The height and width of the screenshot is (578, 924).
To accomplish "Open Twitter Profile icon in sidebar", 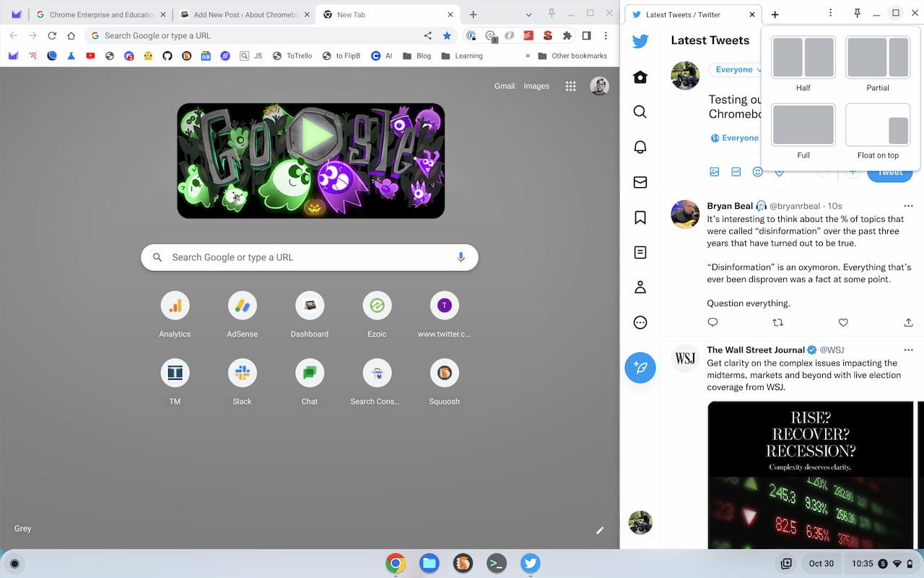I will click(640, 287).
